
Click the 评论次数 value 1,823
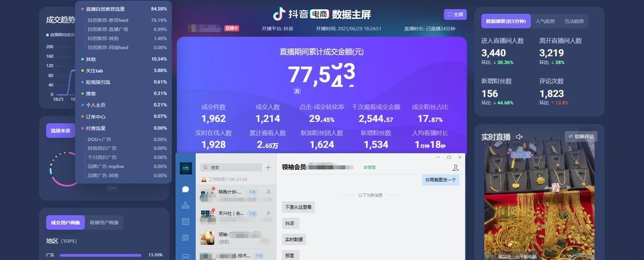coord(552,94)
